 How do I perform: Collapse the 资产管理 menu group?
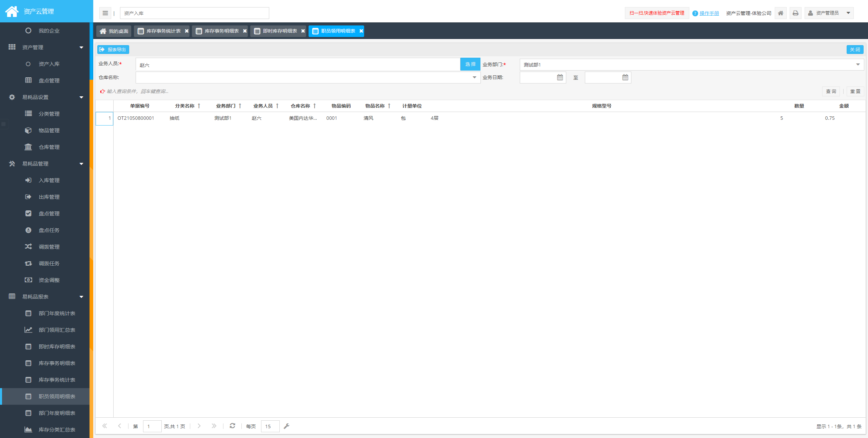45,47
